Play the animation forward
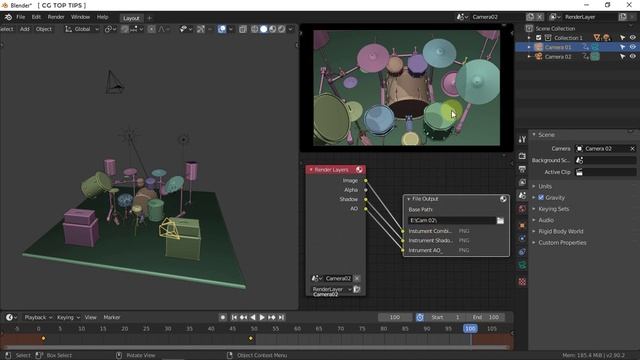The image size is (640, 360). 262,317
